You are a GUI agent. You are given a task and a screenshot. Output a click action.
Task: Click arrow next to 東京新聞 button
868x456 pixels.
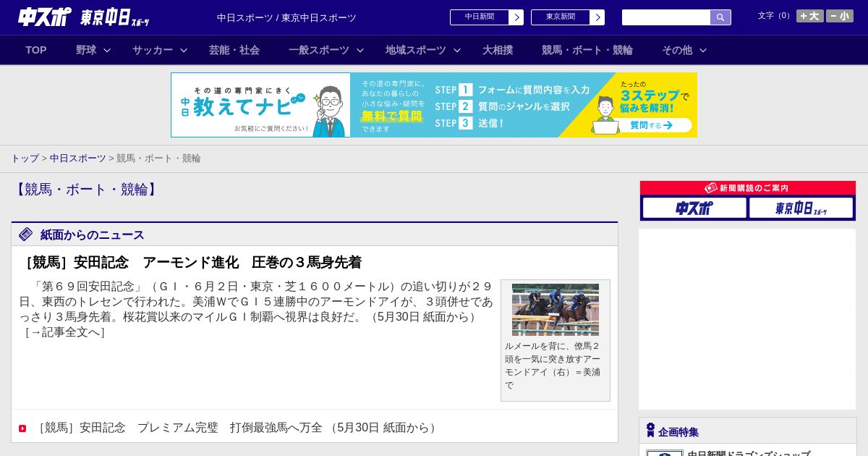click(x=597, y=17)
